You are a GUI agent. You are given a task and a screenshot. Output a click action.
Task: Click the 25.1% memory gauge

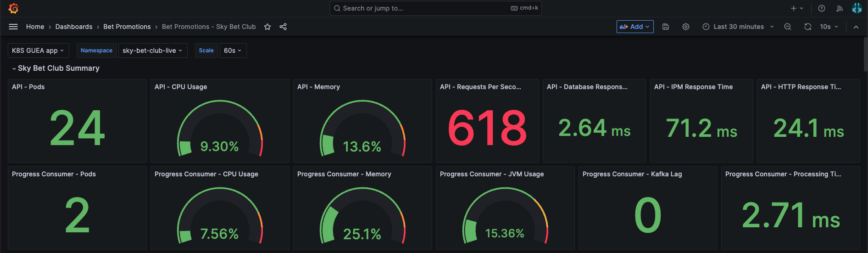click(x=362, y=216)
